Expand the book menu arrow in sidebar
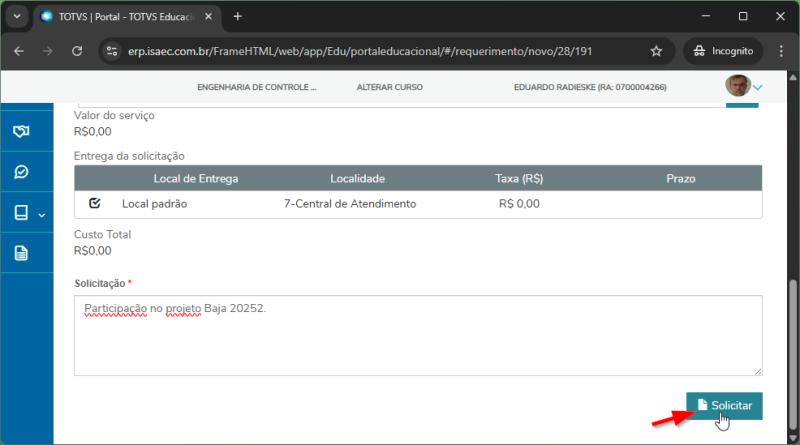 point(42,214)
